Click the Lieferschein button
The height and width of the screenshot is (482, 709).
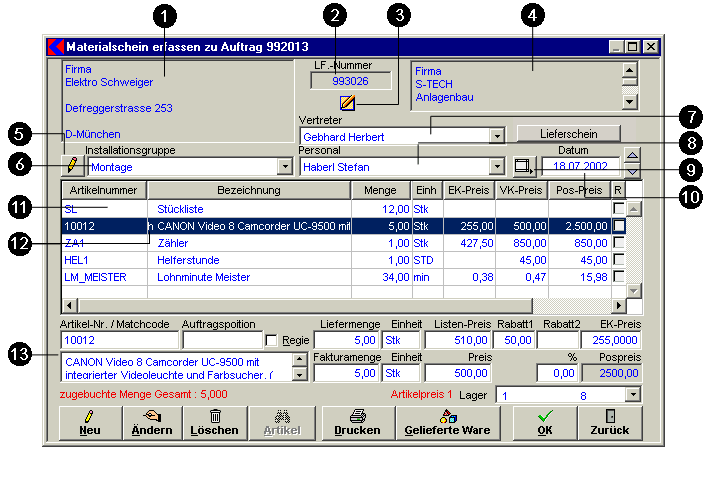tap(568, 133)
